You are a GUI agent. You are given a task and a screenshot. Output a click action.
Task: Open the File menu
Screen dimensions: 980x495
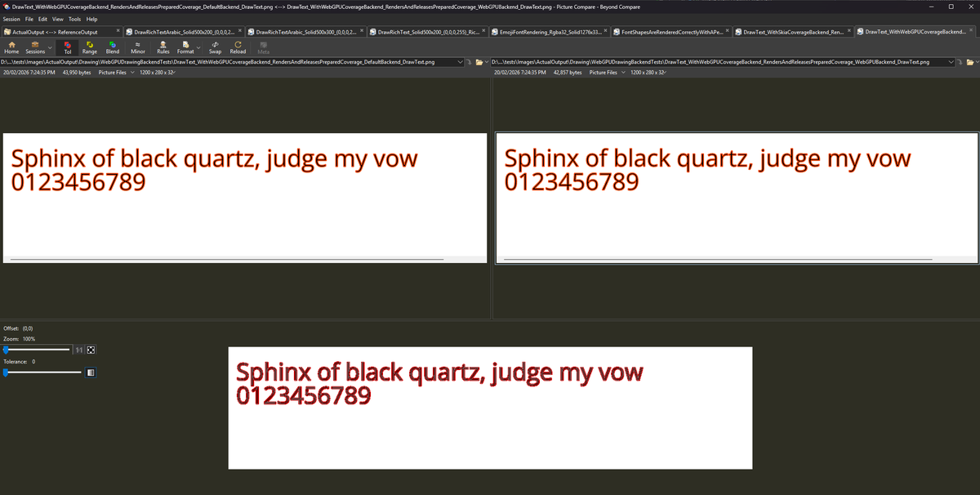click(29, 19)
